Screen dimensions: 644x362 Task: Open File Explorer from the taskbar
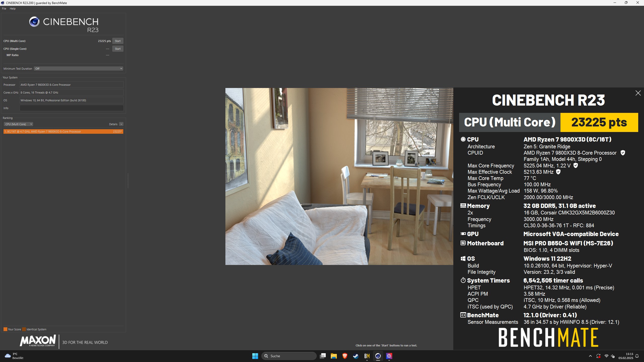pos(334,356)
